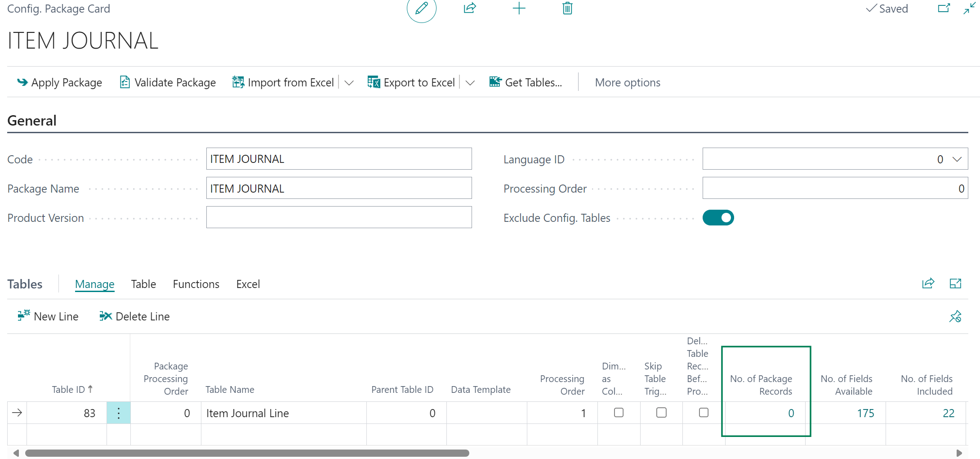This screenshot has width=980, height=459.
Task: Click the Tables section share icon
Action: [928, 283]
